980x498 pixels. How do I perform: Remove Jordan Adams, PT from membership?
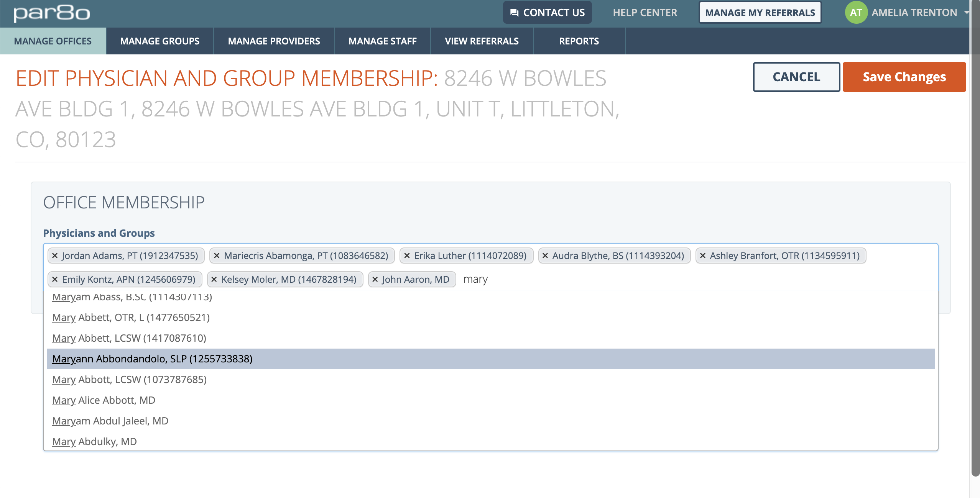point(55,256)
